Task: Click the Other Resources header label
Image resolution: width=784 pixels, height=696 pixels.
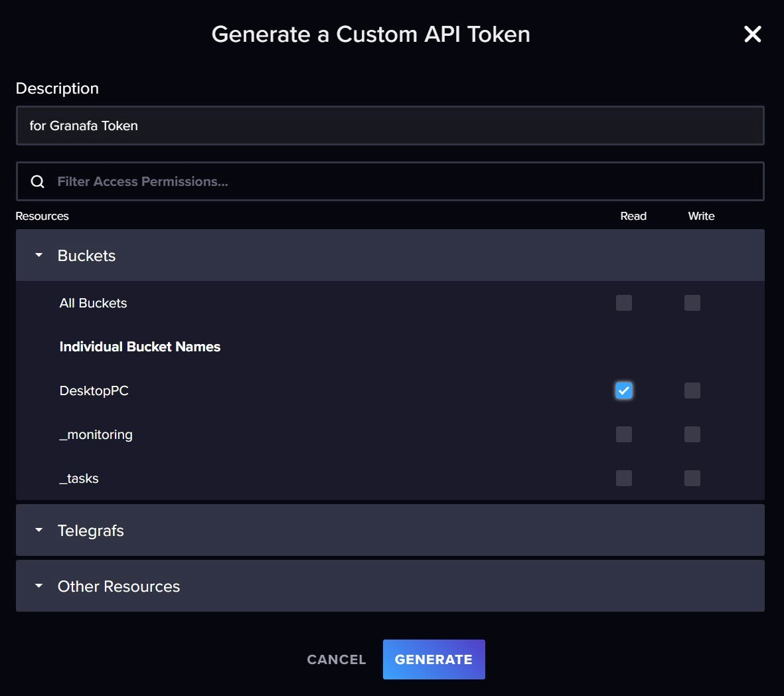Action: point(119,586)
